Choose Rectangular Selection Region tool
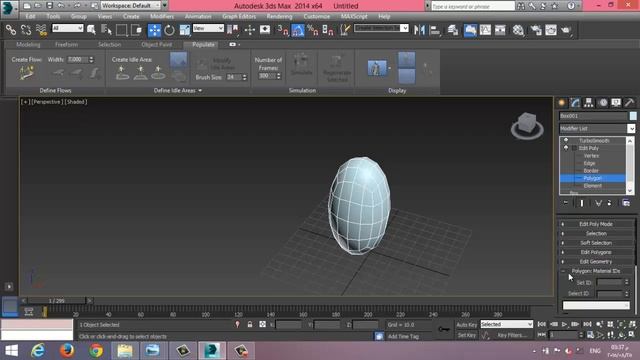 (121, 30)
